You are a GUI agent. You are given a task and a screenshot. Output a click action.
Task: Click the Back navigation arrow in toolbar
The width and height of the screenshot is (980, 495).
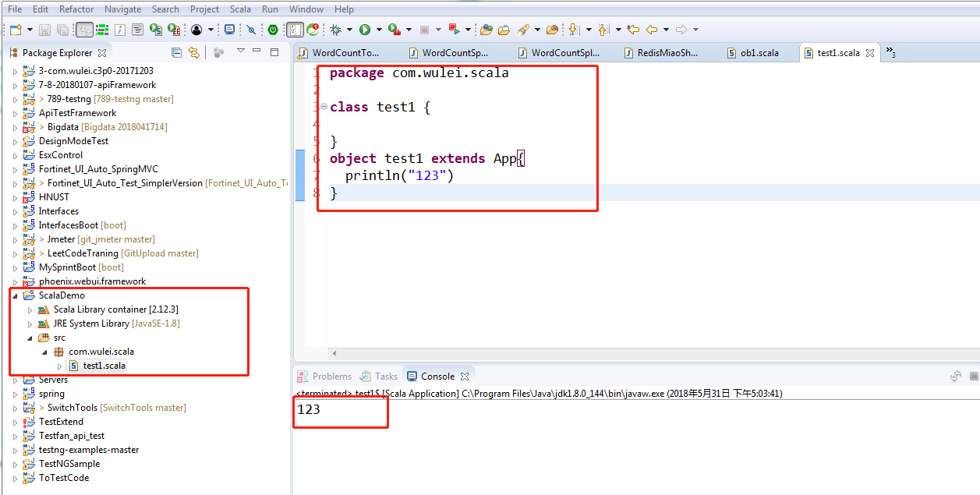pos(652,30)
